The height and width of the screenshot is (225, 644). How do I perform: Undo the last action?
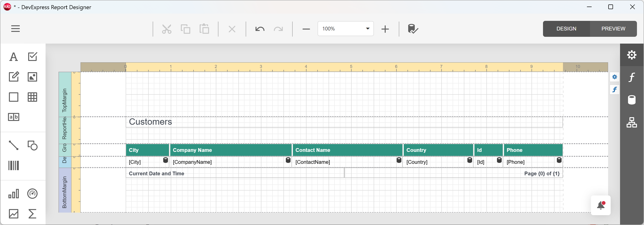tap(260, 29)
